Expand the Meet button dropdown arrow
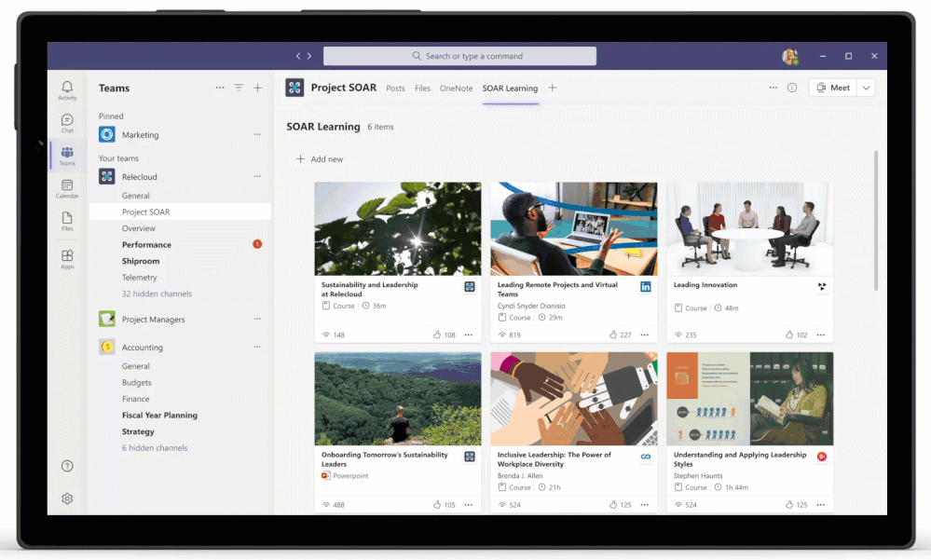This screenshot has width=931, height=560. pyautogui.click(x=867, y=88)
